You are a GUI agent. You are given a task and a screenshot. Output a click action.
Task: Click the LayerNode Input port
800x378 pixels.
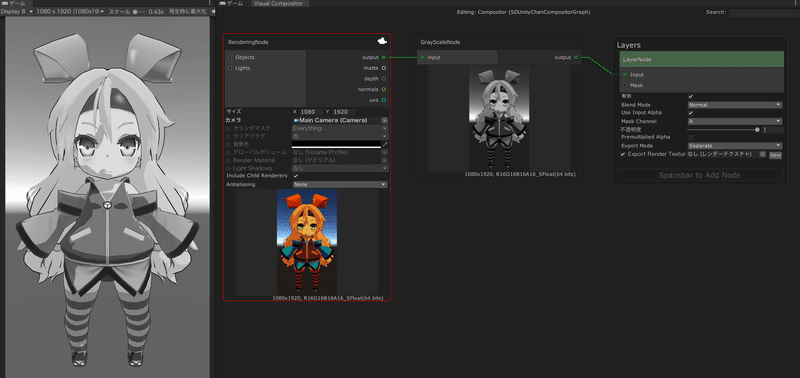625,74
